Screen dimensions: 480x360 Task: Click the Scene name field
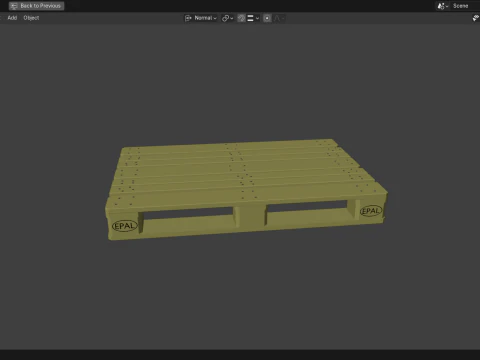tap(465, 6)
